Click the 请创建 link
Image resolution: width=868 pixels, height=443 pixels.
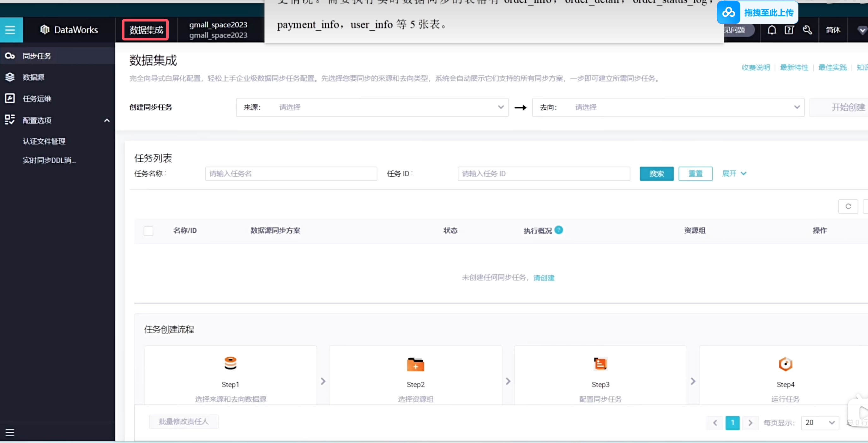pos(544,278)
